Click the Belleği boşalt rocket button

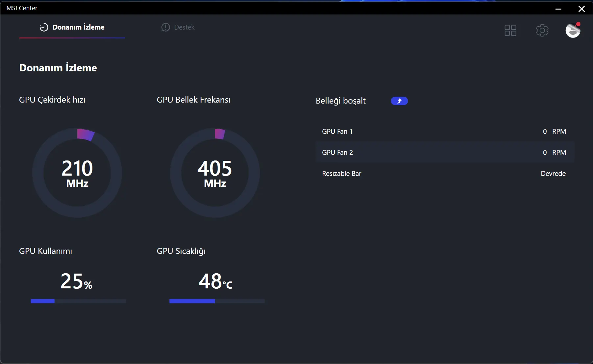pos(399,101)
